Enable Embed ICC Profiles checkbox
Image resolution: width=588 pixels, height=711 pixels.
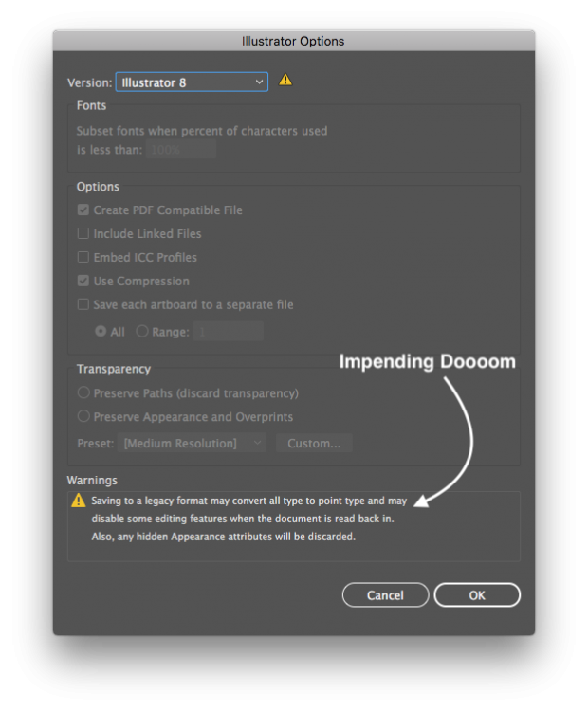[x=83, y=257]
